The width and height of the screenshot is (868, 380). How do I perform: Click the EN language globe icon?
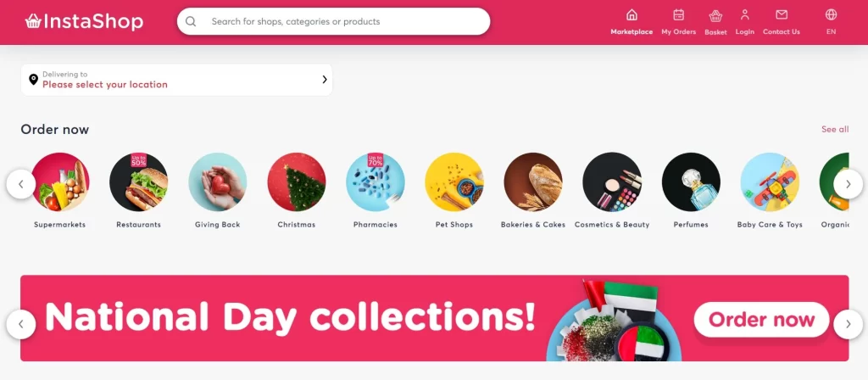click(831, 14)
